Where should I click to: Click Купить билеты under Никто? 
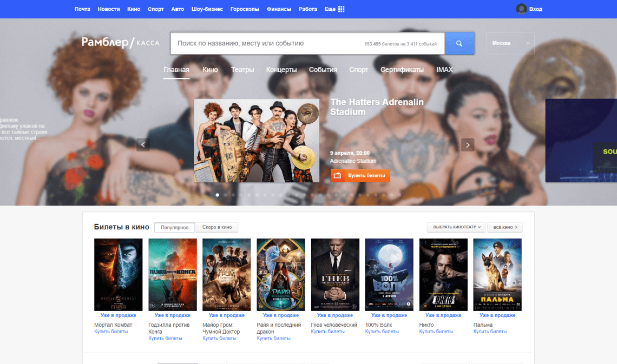click(x=436, y=332)
